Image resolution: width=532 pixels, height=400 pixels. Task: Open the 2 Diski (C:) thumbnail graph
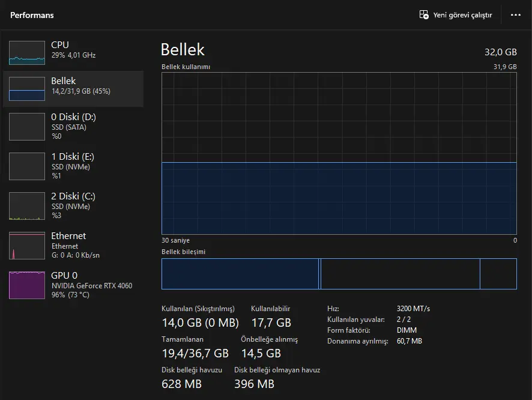pos(27,206)
